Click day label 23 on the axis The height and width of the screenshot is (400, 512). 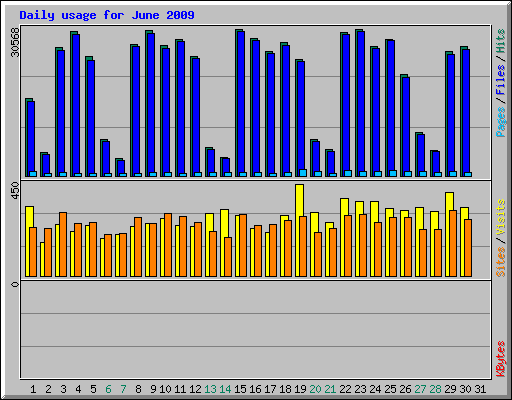pyautogui.click(x=360, y=389)
